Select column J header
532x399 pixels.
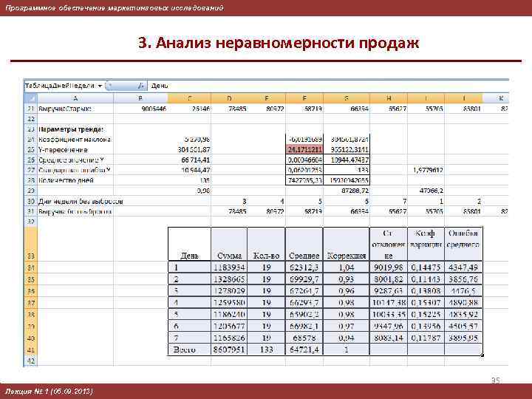pos(463,98)
